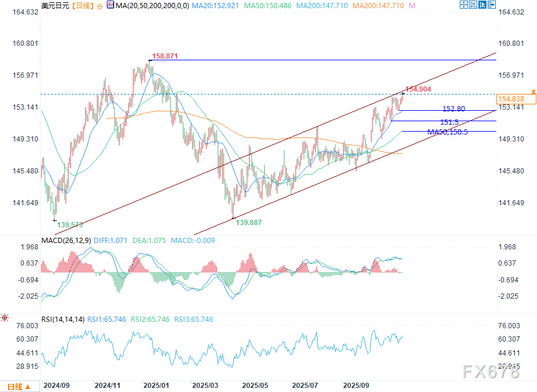Click the 158.871 high price marker
537x392 pixels.
point(164,57)
